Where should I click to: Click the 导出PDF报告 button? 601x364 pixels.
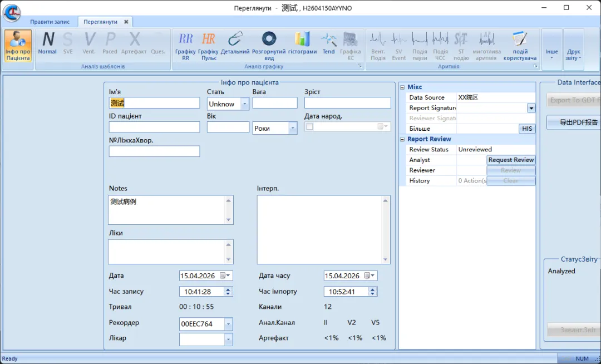(574, 122)
